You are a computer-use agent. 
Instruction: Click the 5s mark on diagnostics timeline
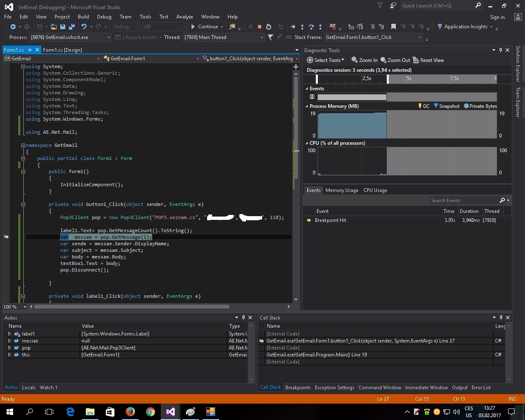tap(409, 78)
